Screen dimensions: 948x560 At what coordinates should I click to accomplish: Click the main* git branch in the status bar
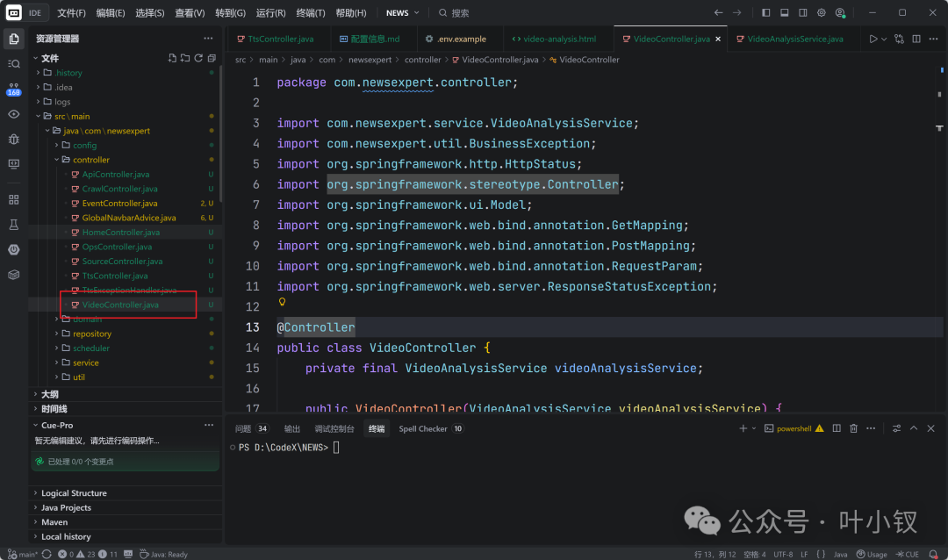tap(22, 554)
